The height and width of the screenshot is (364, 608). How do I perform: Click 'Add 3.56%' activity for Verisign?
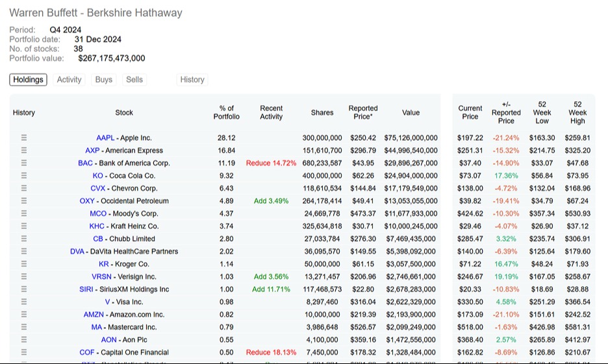[x=271, y=277]
